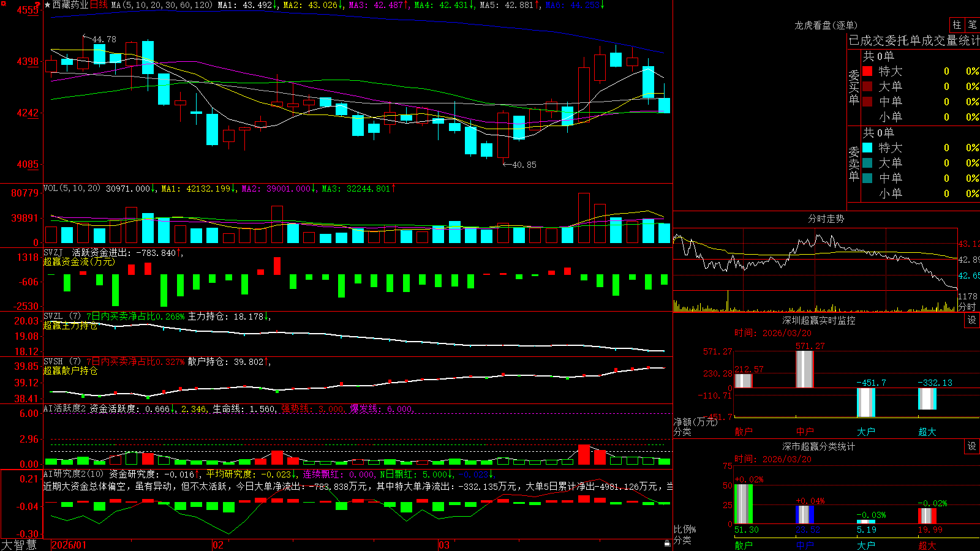The width and height of the screenshot is (980, 551).
Task: Click the 分时走势 panel title
Action: point(826,219)
